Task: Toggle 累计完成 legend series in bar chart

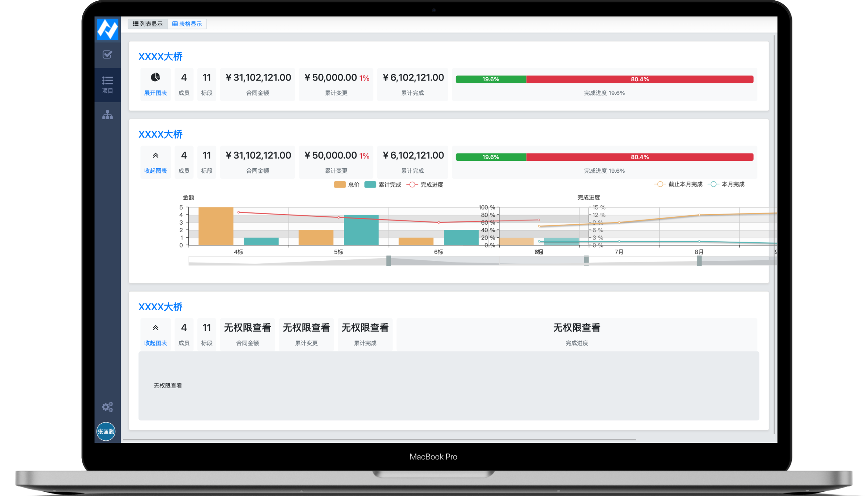Action: tap(383, 185)
